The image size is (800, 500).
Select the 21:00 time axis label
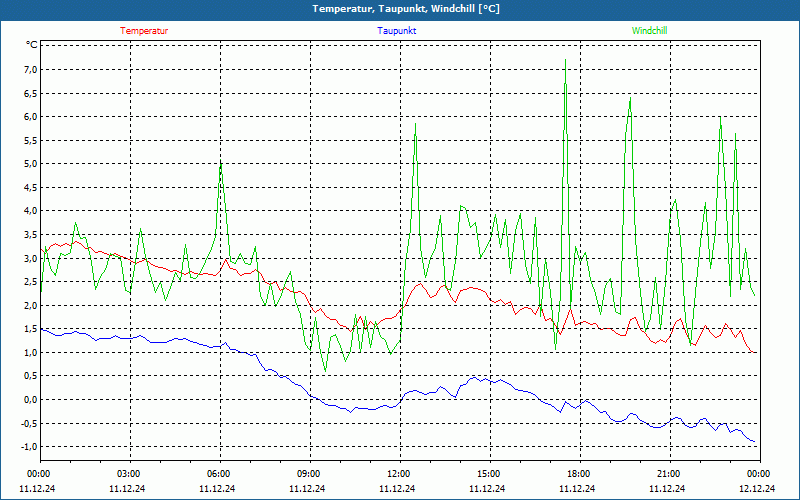point(669,474)
